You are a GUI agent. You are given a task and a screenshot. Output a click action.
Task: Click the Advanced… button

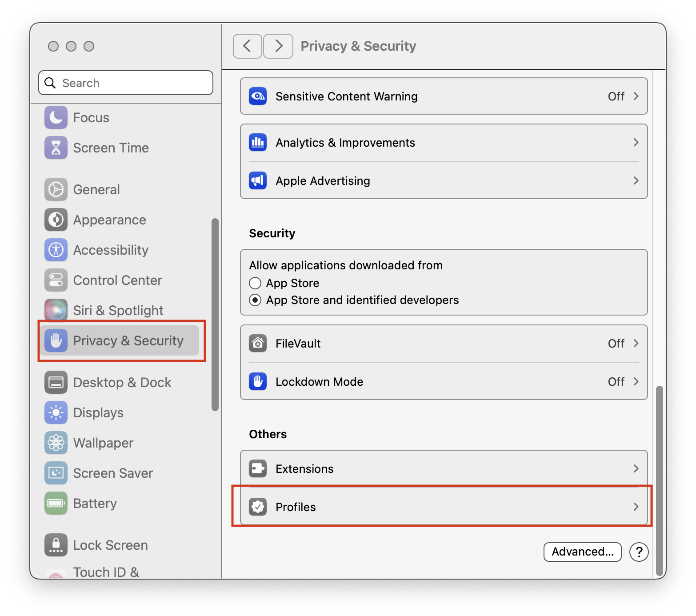pyautogui.click(x=583, y=552)
